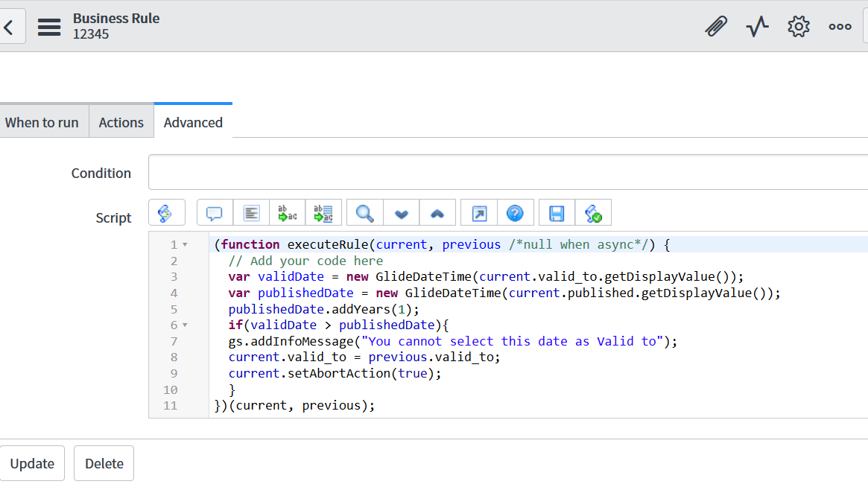Click line number 3 in the gutter

point(174,276)
